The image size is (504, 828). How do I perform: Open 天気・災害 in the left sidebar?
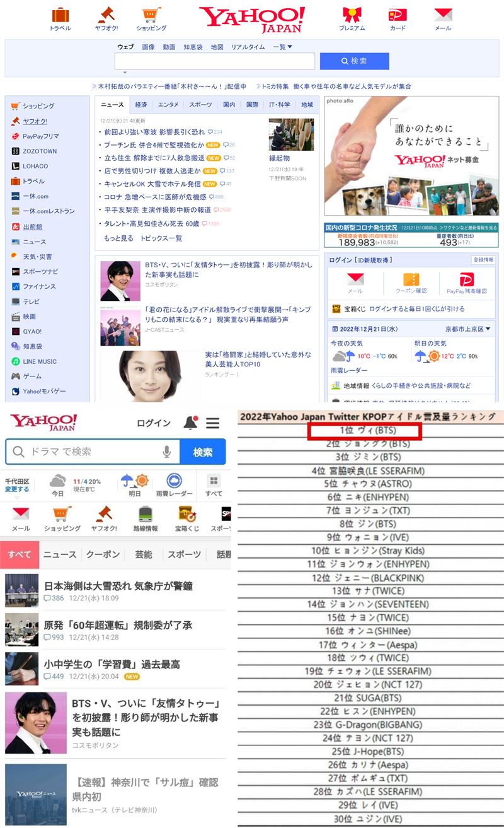(x=37, y=257)
